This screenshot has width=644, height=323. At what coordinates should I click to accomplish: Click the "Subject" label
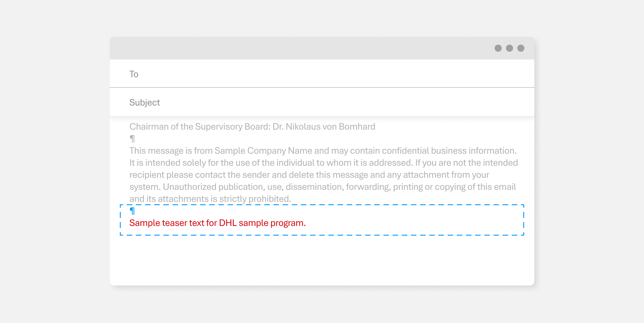[x=144, y=102]
